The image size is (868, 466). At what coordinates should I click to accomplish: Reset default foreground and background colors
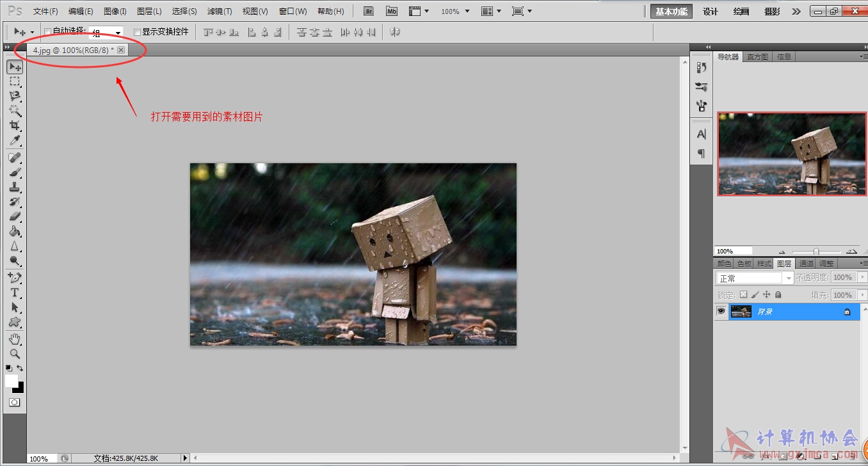pos(8,368)
